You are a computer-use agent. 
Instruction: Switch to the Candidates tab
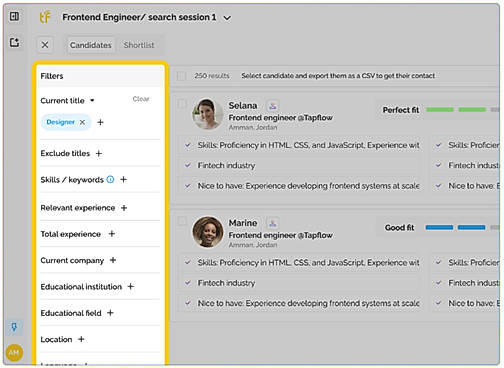coord(91,45)
